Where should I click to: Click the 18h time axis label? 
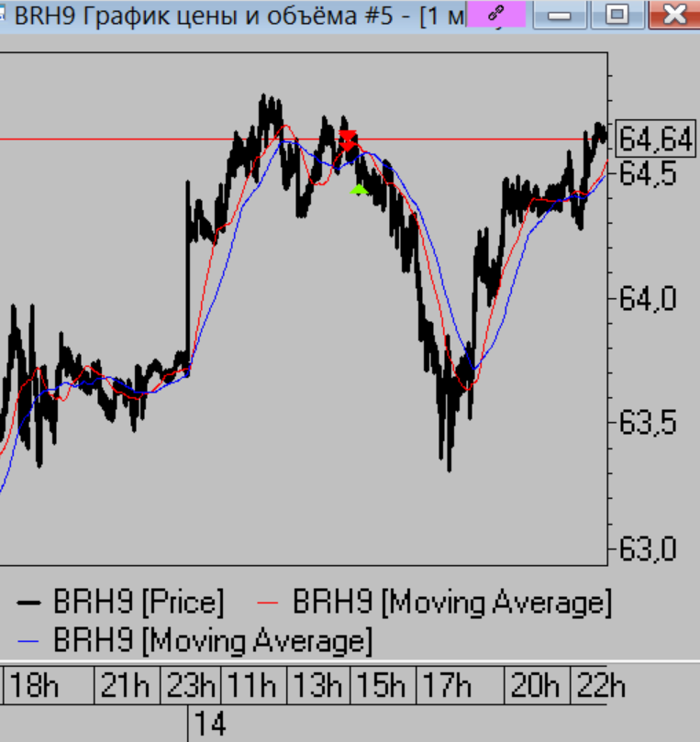click(x=35, y=685)
